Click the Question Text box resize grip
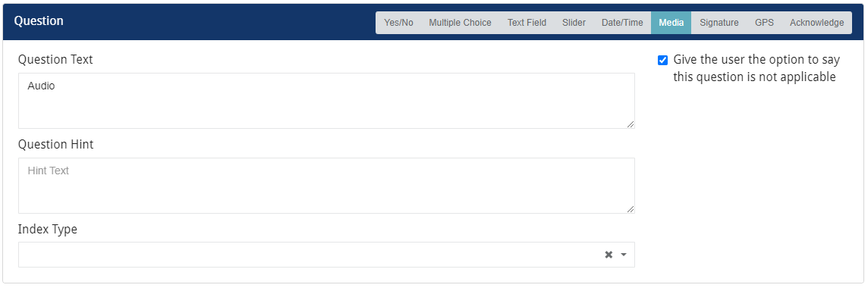 click(x=631, y=125)
